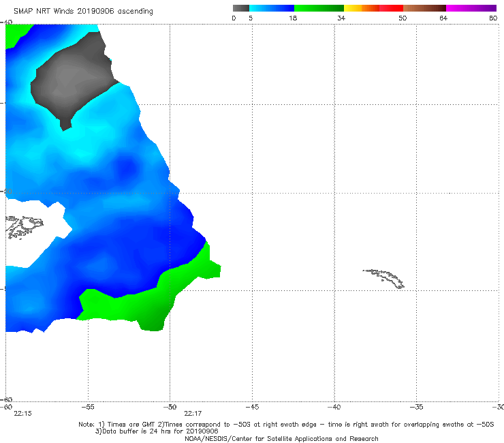Click the 'NOAA/NESDIS/Center for Satellite Applications' credit
The image size is (504, 443).
(x=281, y=439)
